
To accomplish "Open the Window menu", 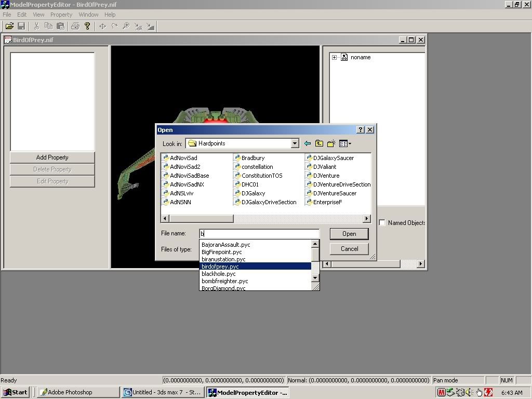I will (x=88, y=15).
